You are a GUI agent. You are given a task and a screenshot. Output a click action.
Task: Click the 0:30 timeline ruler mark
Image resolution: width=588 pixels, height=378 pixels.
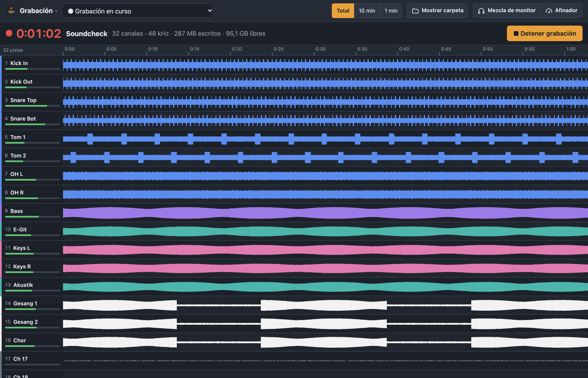(320, 49)
